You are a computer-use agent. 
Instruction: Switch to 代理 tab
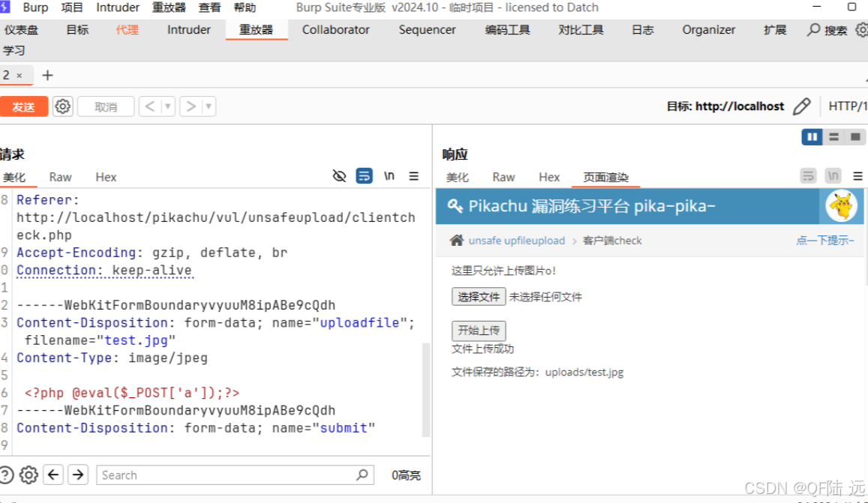point(128,30)
